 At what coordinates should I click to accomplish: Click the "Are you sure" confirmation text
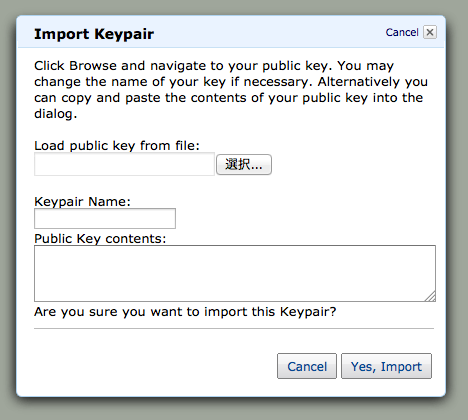[x=185, y=312]
